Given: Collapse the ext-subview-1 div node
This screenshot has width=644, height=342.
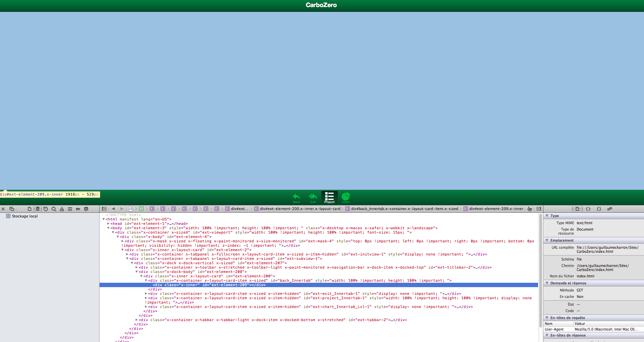Looking at the screenshot, I should tap(127, 259).
